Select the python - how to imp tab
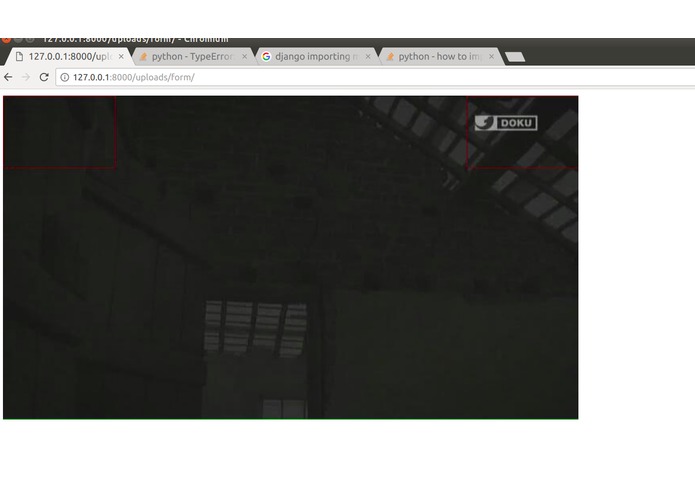The image size is (695, 494). (440, 57)
